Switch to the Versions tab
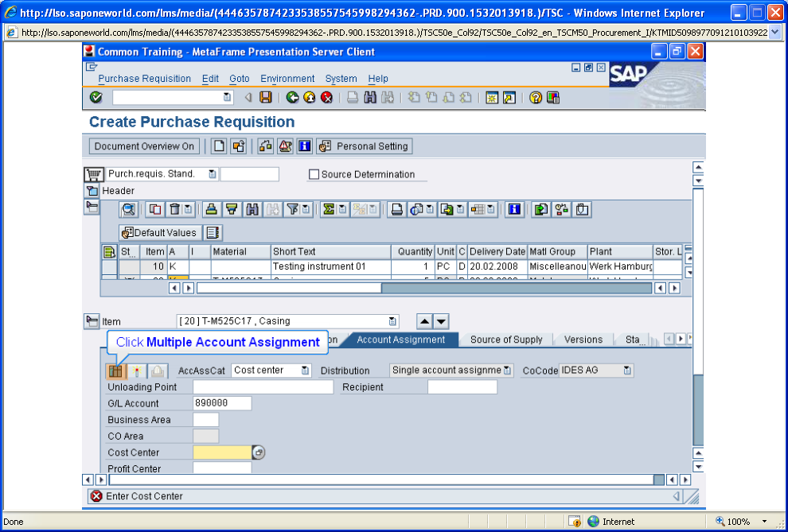The image size is (788, 532). pyautogui.click(x=583, y=340)
